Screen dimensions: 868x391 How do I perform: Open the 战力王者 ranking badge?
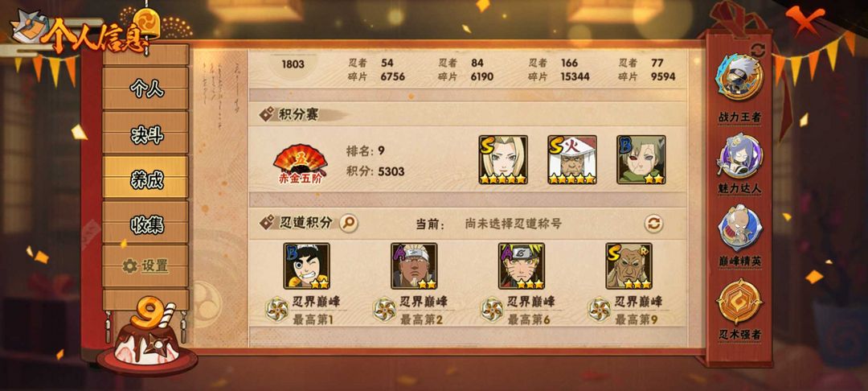739,77
